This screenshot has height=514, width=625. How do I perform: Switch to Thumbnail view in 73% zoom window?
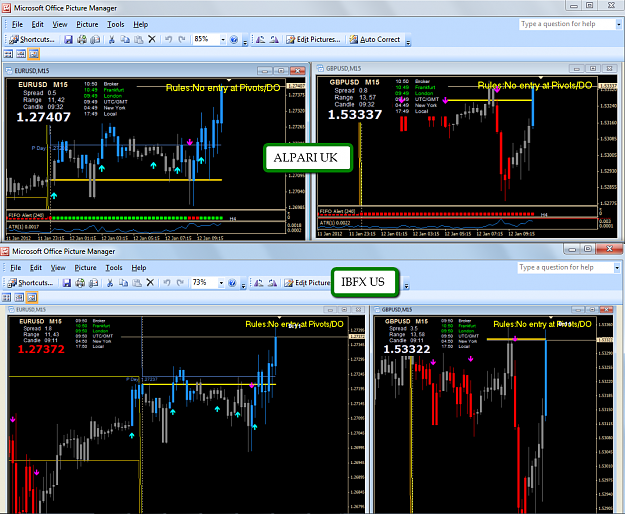point(7,297)
